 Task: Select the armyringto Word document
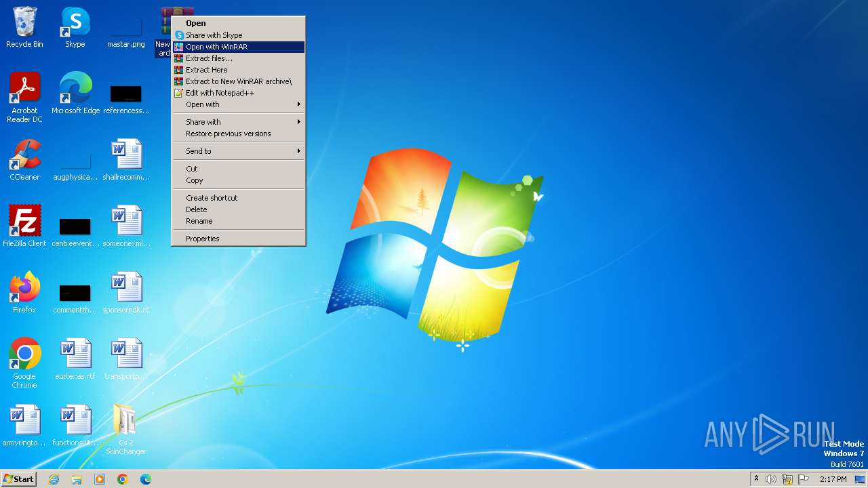tap(24, 426)
